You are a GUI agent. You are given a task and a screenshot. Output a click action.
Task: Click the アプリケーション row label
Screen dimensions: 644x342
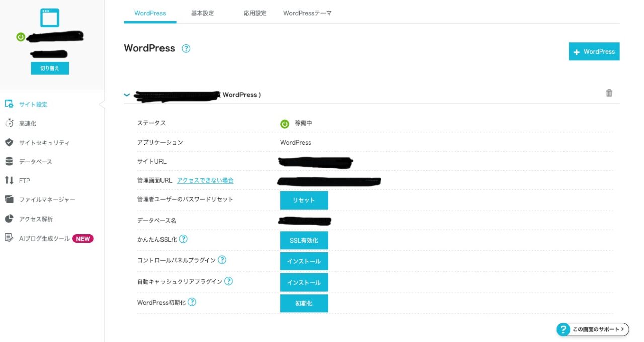point(160,142)
